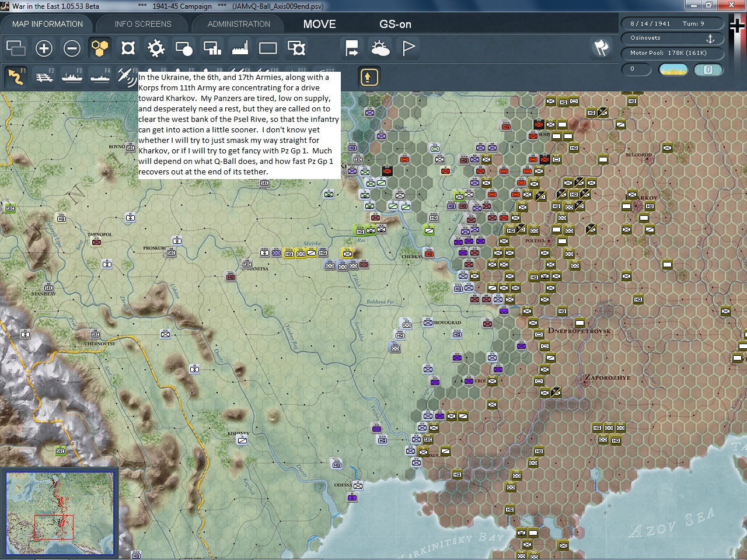Select the red unit at Tarnopol
The width and height of the screenshot is (747, 560).
click(96, 242)
